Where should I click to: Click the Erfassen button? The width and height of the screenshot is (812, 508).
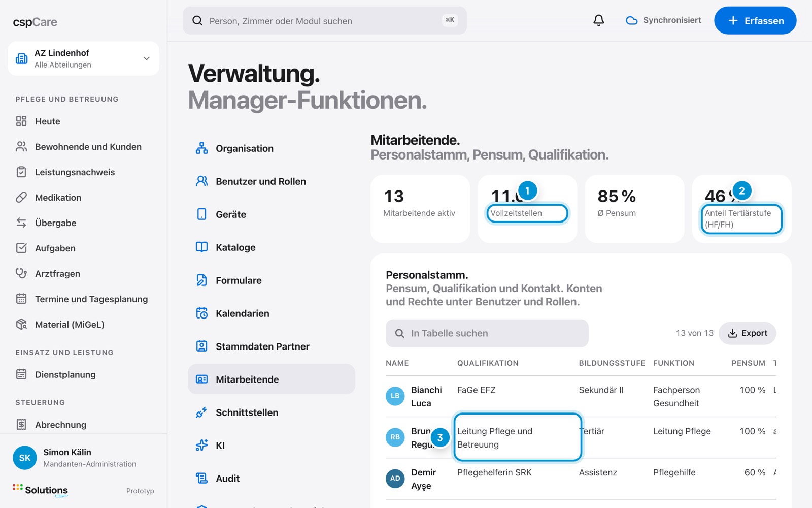(x=755, y=20)
